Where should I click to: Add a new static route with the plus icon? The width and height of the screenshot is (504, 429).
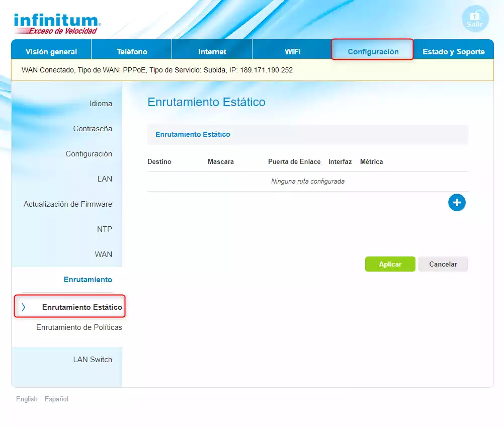tap(457, 202)
